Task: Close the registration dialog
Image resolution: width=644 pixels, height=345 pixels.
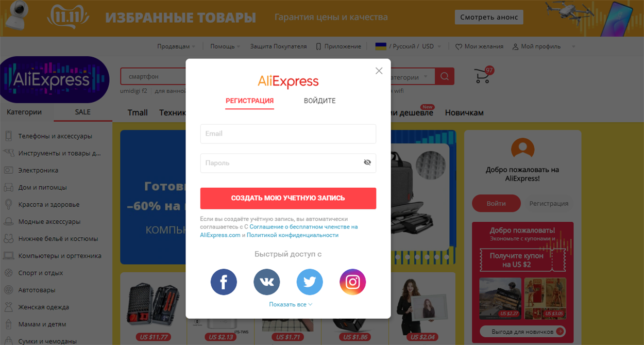Action: tap(379, 71)
